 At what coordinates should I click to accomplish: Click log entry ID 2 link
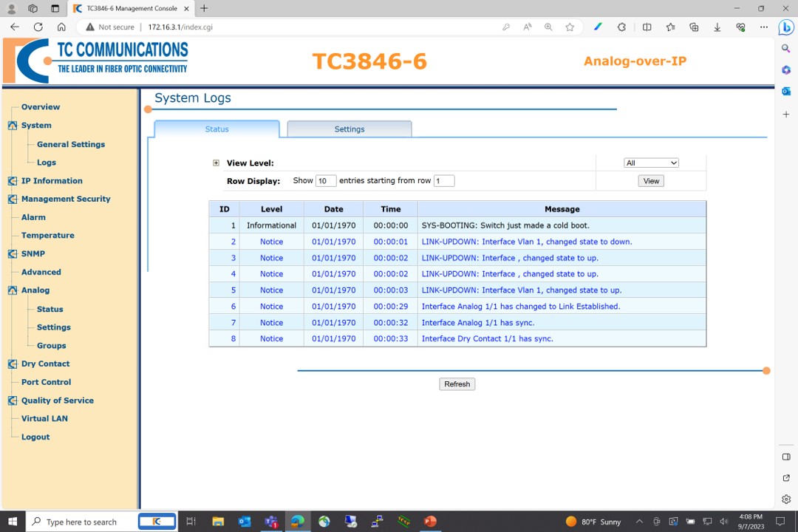coord(233,242)
